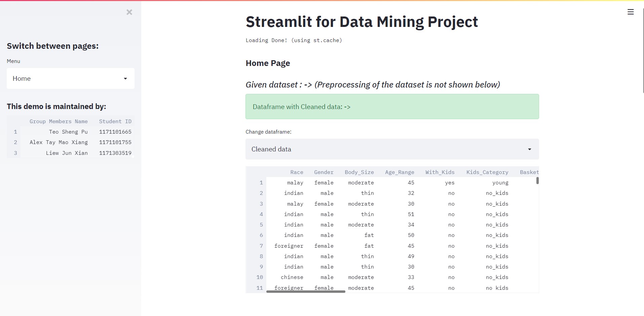Click the Gender column header
644x316 pixels.
click(x=324, y=172)
